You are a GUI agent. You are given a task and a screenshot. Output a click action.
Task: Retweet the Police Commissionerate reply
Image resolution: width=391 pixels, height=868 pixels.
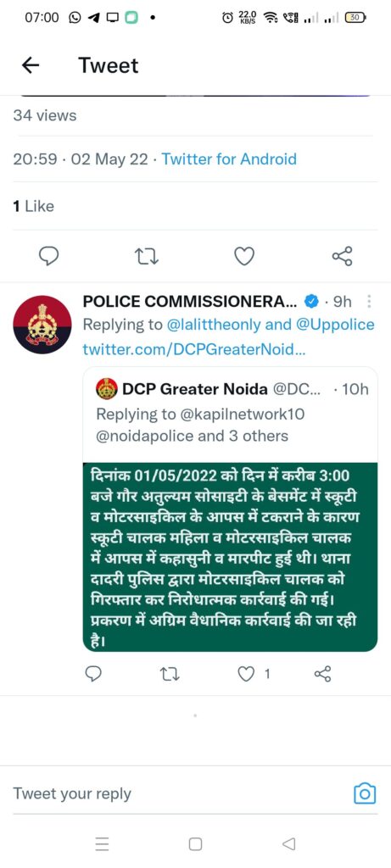(x=170, y=674)
